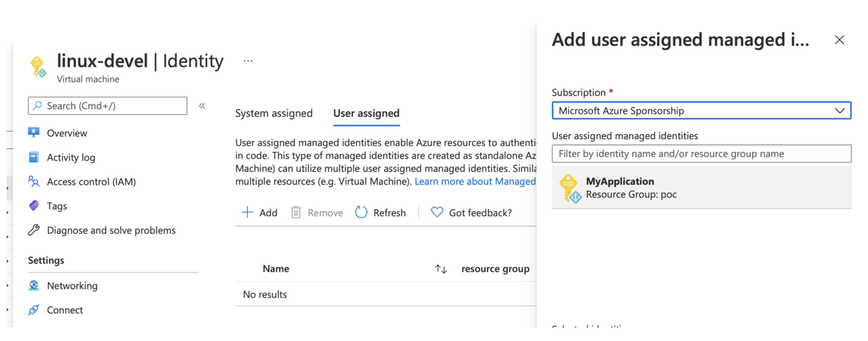The width and height of the screenshot is (868, 341).
Task: Sort the table by Name column arrows
Action: click(x=441, y=269)
